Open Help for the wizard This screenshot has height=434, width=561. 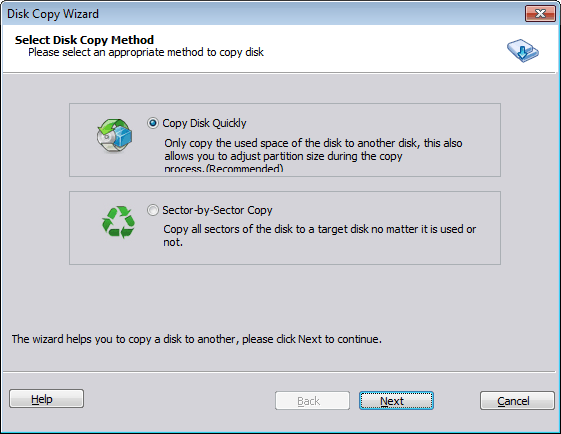[x=47, y=399]
